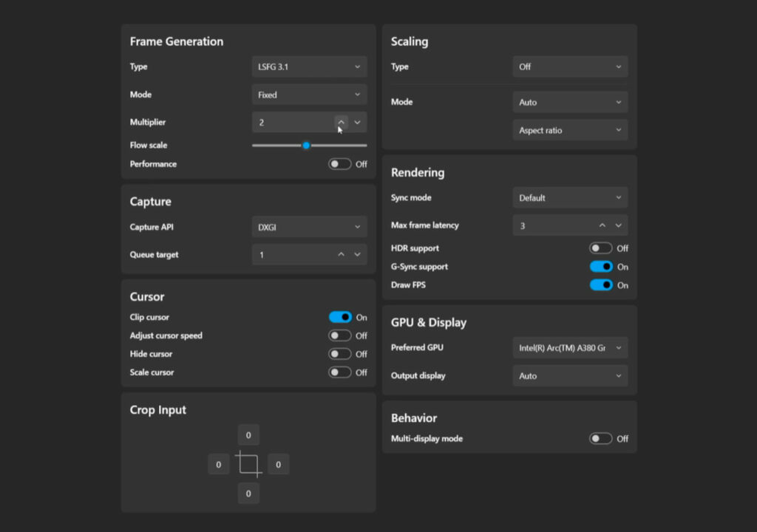Viewport: 757px width, 532px height.
Task: Click the Flow scale slider handle
Action: pos(306,146)
